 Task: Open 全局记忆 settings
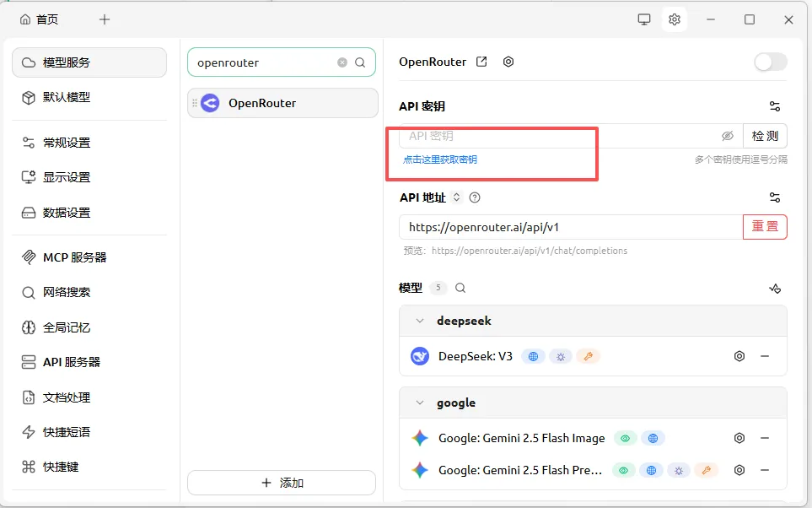[x=89, y=327]
